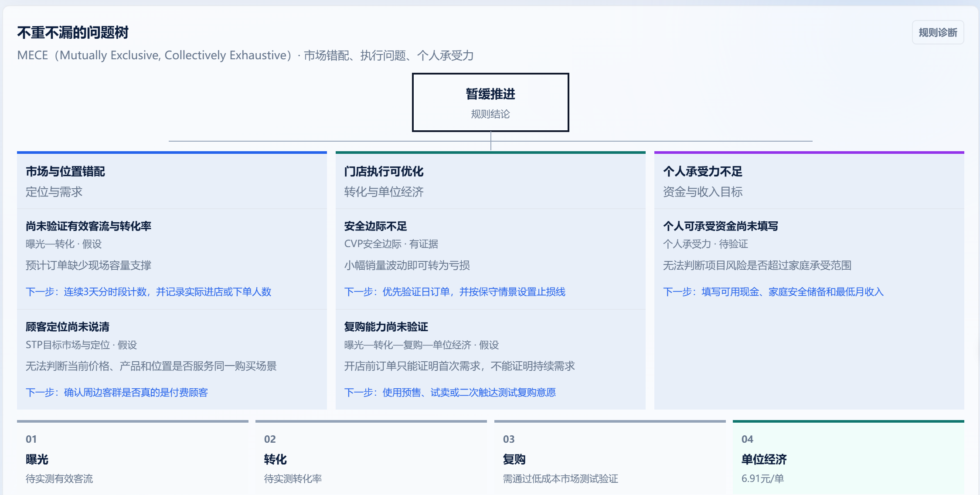Follow next step 连续3天分时段计数
Image resolution: width=980 pixels, height=495 pixels.
[x=149, y=292]
